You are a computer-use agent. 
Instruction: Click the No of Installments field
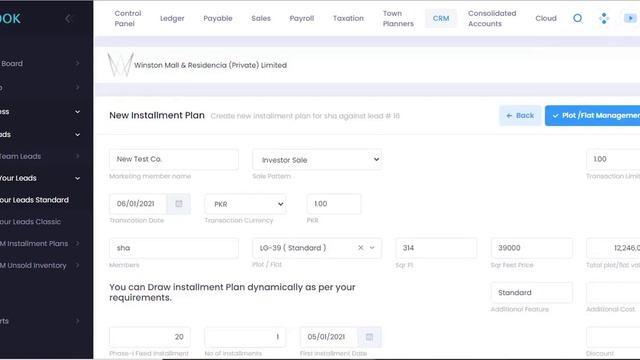[245, 337]
